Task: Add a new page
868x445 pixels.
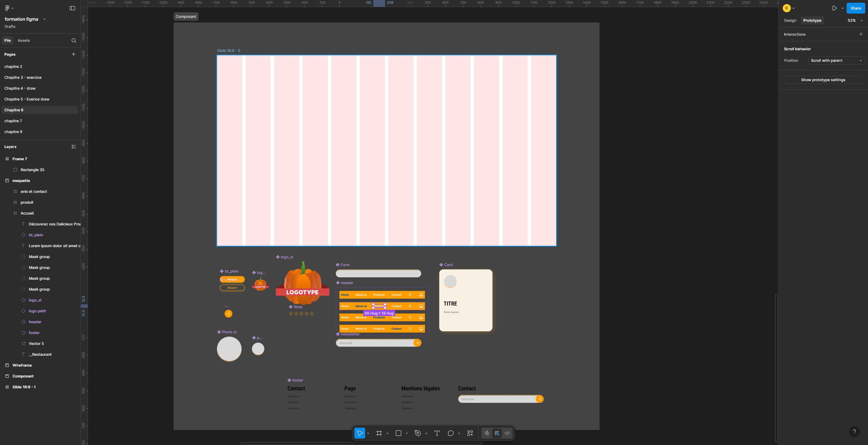Action: pyautogui.click(x=73, y=54)
